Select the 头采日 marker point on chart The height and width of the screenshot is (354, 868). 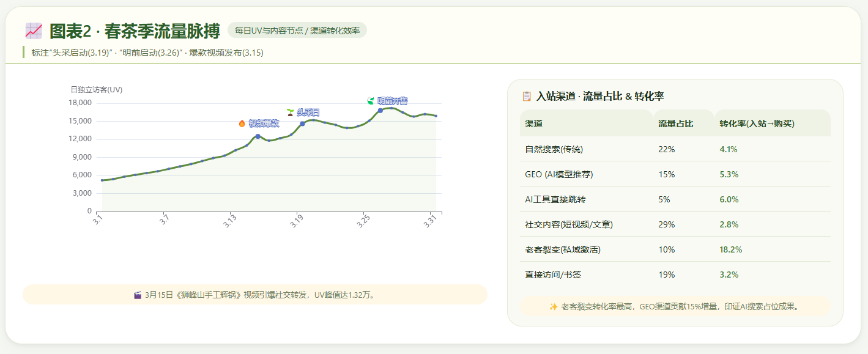pos(302,124)
